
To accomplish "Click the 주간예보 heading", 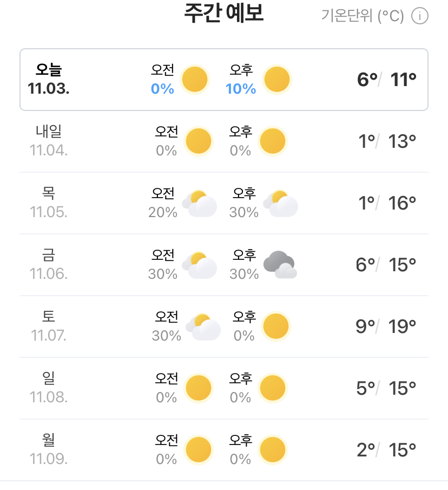I will click(223, 14).
